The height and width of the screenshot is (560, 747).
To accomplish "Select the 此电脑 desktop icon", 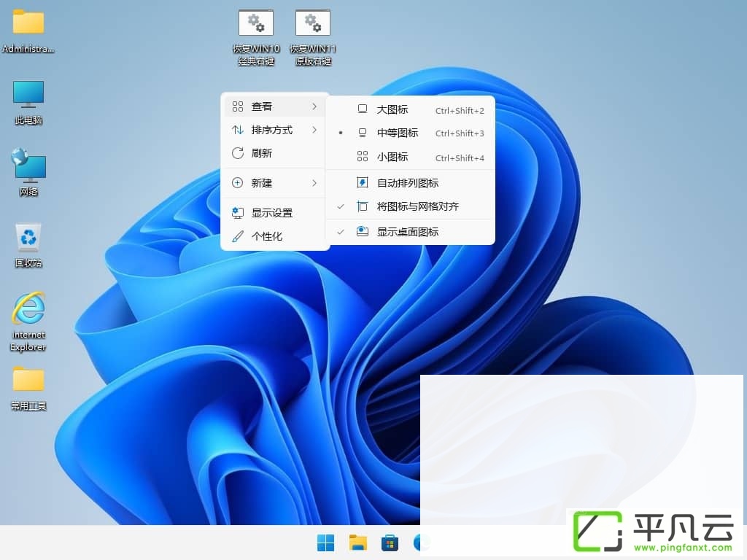I will point(28,102).
